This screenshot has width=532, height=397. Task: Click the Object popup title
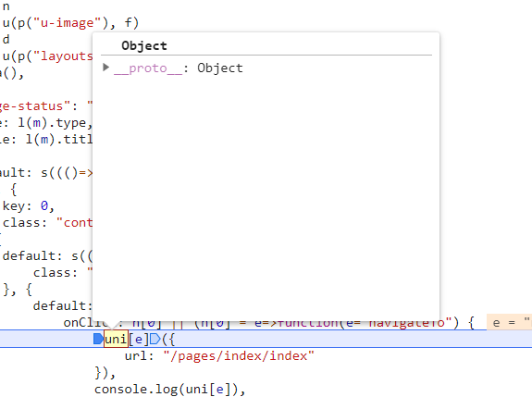144,46
